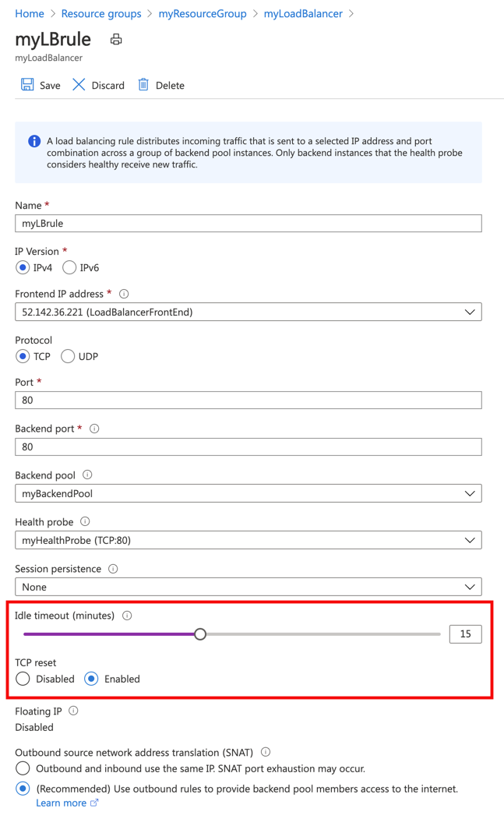Select the IPv6 radio button
Screen dimensions: 504x833
[x=69, y=268]
